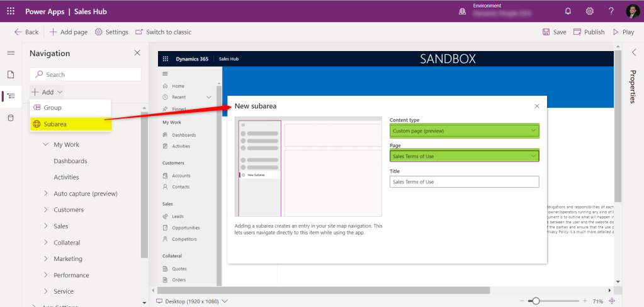Adjust the zoom slider handle
Screen dimensions: 644x307
(x=535, y=301)
